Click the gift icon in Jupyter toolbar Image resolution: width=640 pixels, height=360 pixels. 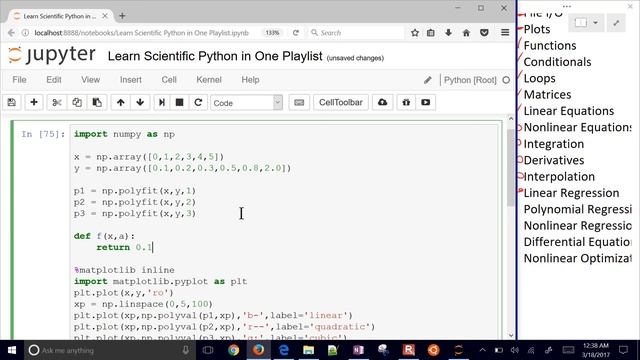tap(406, 102)
